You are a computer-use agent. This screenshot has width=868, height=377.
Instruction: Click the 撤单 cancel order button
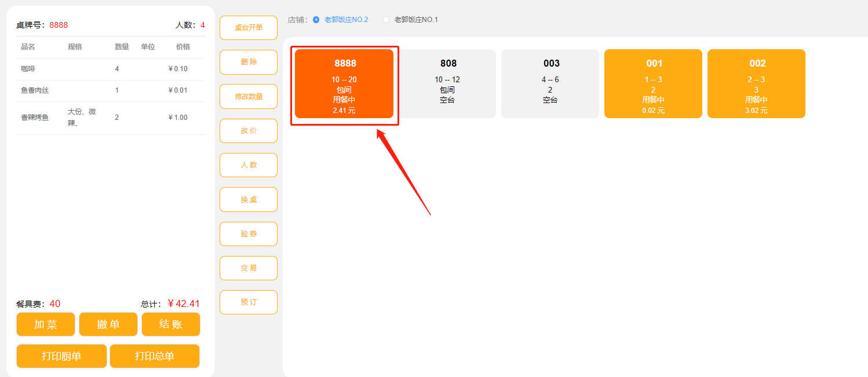[108, 324]
